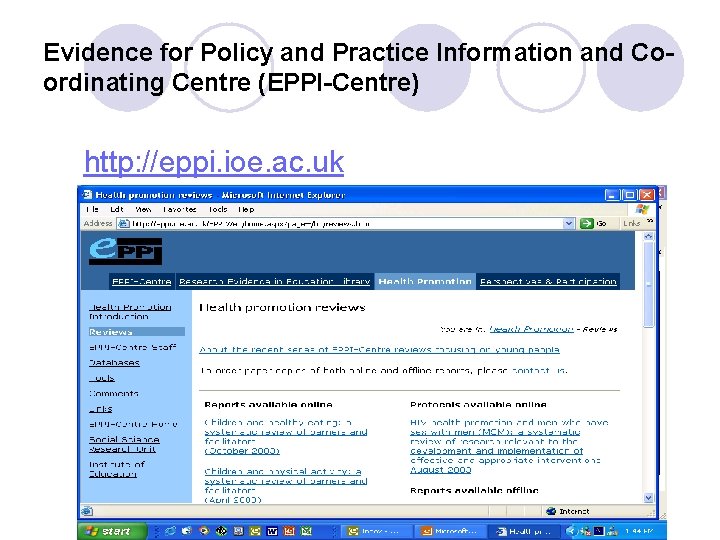The image size is (720, 540).
Task: Click the page scrollbar up arrow
Action: [x=648, y=236]
